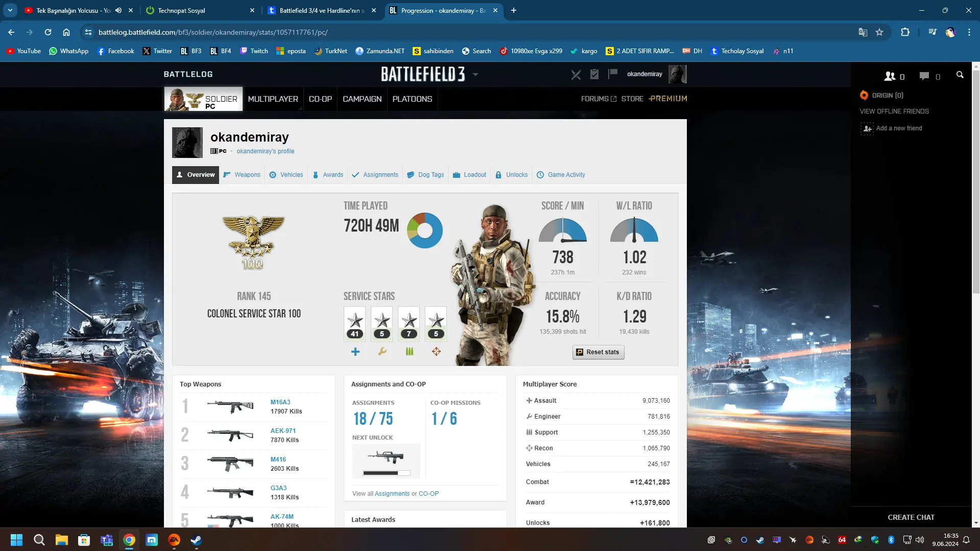
Task: Select the Vehicles stats tab
Action: click(x=286, y=175)
